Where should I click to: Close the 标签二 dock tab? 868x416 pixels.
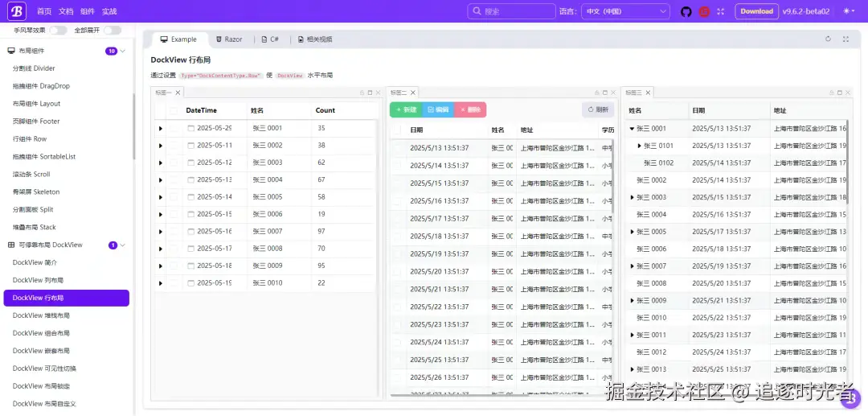pos(412,93)
